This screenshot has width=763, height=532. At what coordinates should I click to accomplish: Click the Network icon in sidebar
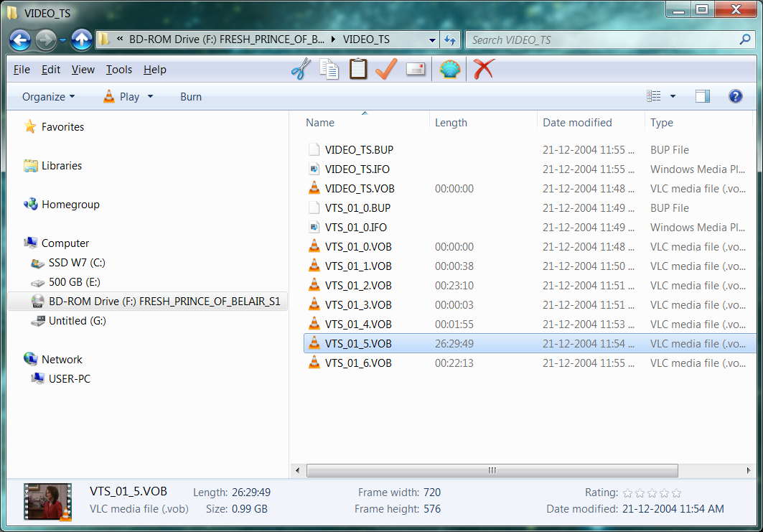tap(30, 359)
